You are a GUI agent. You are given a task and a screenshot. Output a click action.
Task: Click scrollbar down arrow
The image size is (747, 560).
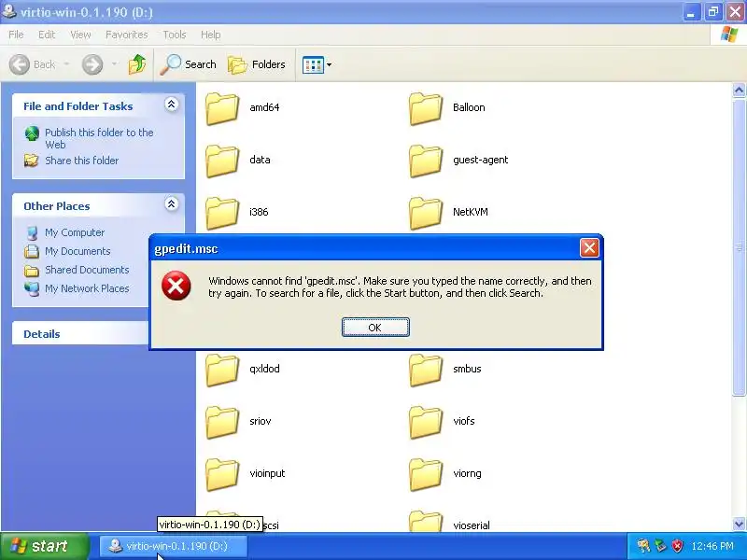(x=739, y=525)
